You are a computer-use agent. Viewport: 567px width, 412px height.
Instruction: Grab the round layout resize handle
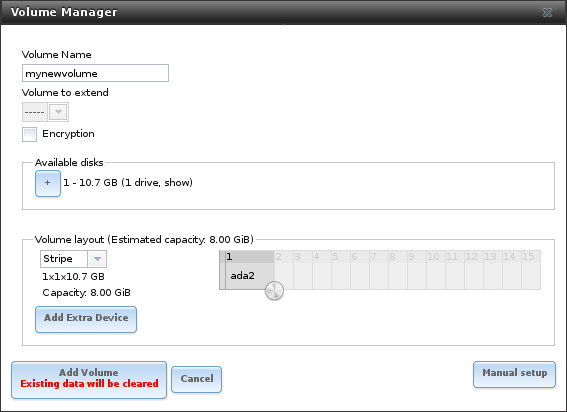274,290
